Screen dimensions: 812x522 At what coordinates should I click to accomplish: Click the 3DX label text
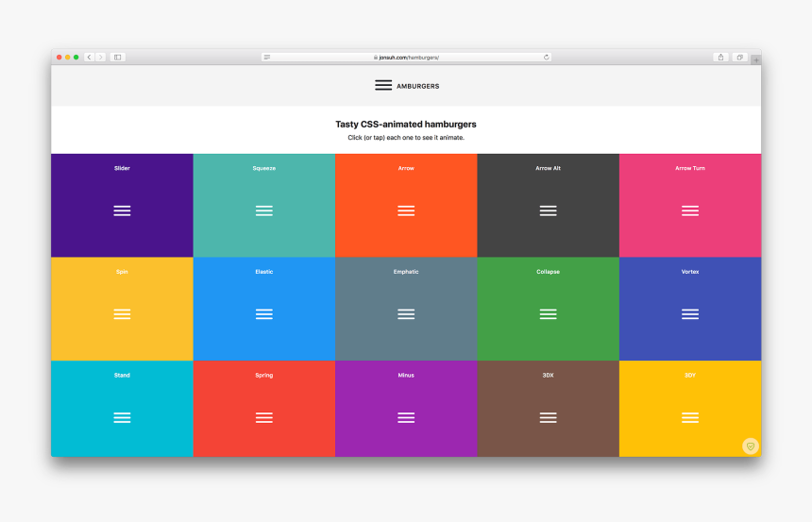(548, 376)
